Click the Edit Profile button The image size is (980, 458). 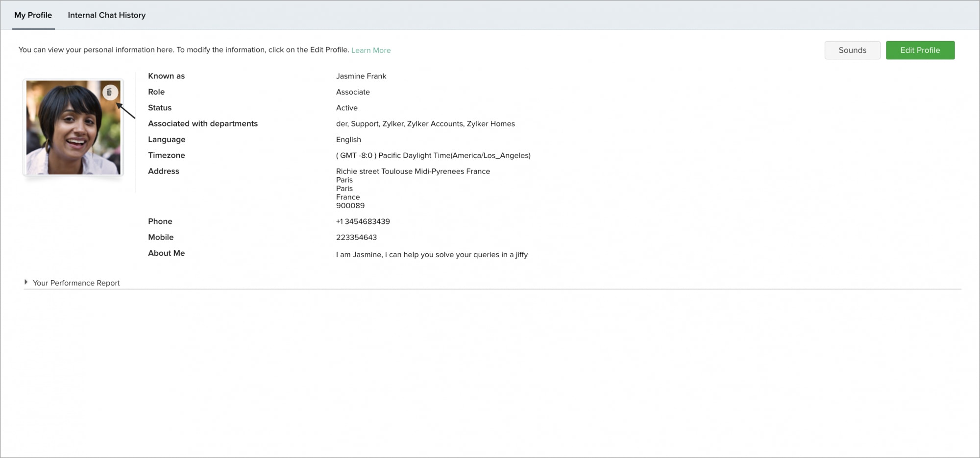920,50
